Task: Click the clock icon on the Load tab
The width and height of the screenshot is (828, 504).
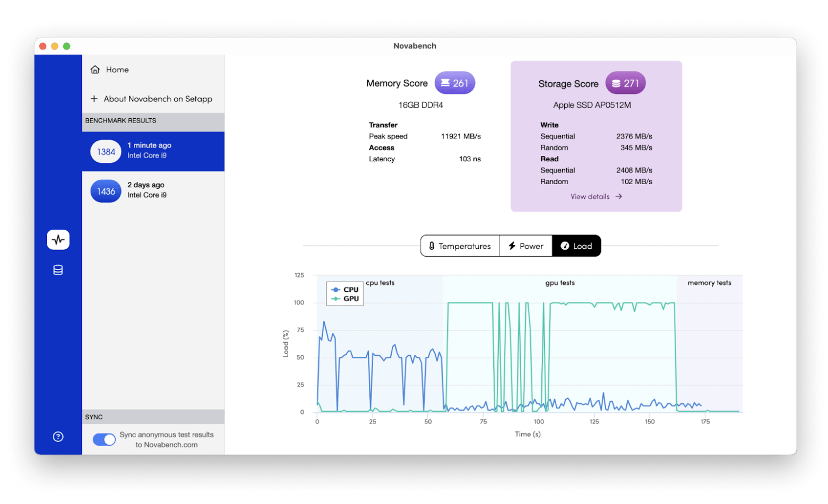Action: [564, 246]
